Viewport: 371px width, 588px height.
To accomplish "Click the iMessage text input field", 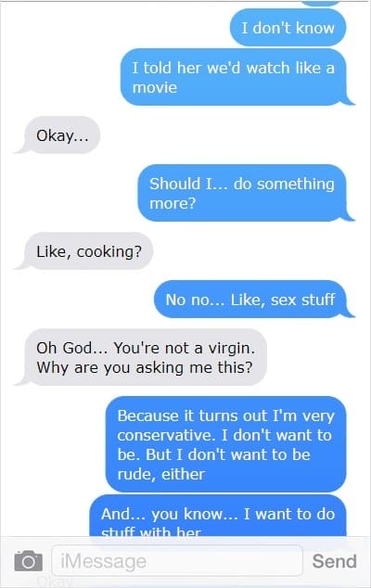I will 177,561.
